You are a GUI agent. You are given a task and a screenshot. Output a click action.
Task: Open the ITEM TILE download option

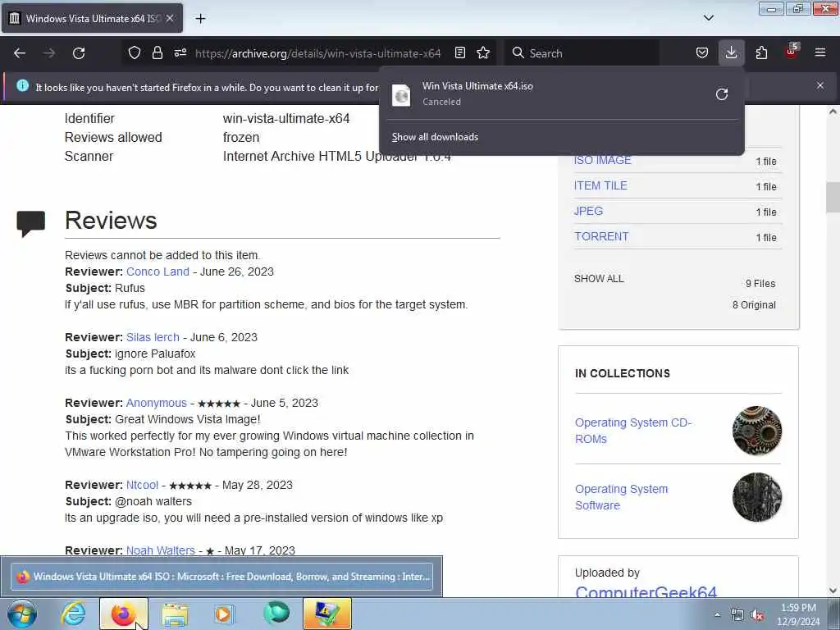pos(600,186)
